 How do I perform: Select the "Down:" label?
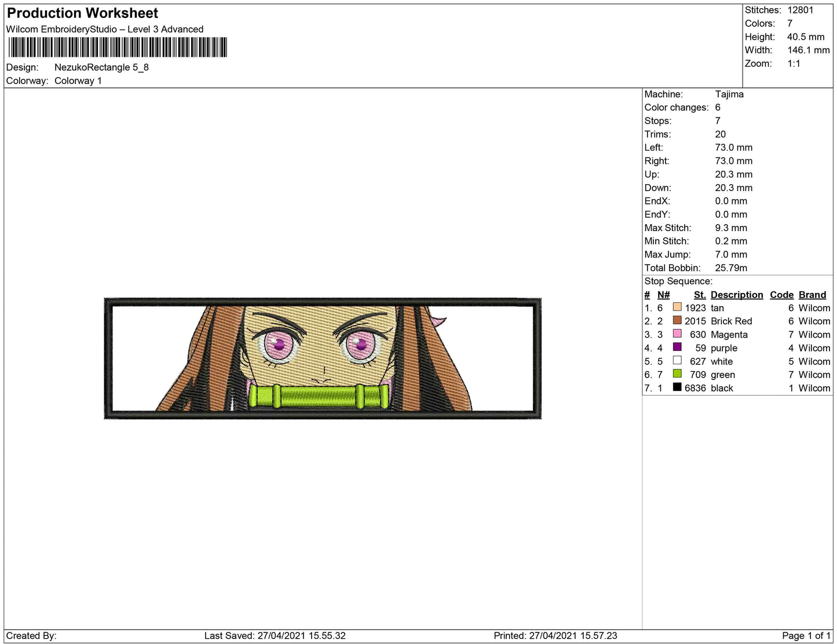pos(658,187)
